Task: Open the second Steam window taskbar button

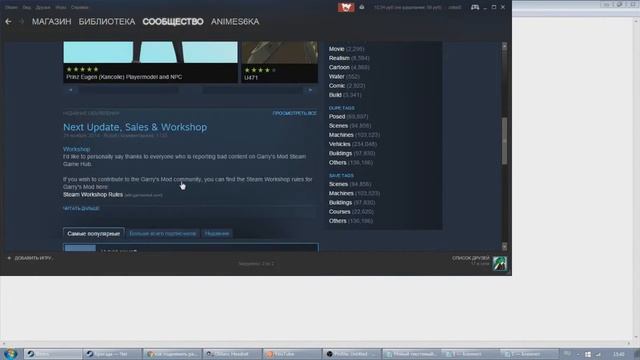Action: [x=112, y=354]
